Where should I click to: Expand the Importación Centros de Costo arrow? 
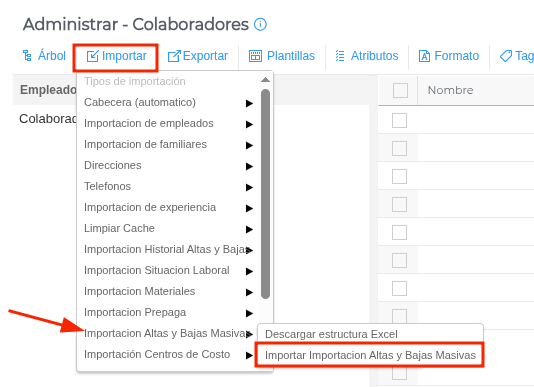[249, 355]
